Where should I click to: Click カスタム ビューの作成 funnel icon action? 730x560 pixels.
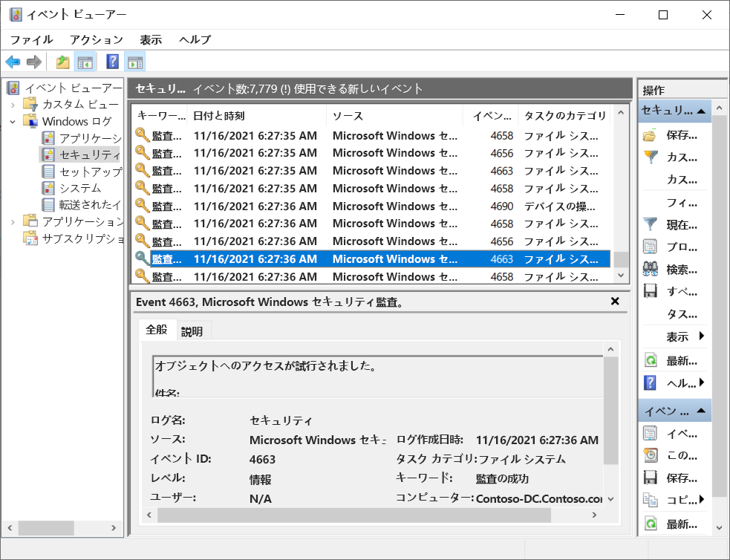point(651,157)
